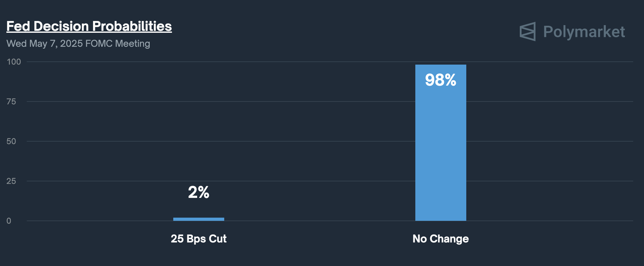Click the horizontal gridline at 75
This screenshot has height=266, width=644.
click(287, 101)
